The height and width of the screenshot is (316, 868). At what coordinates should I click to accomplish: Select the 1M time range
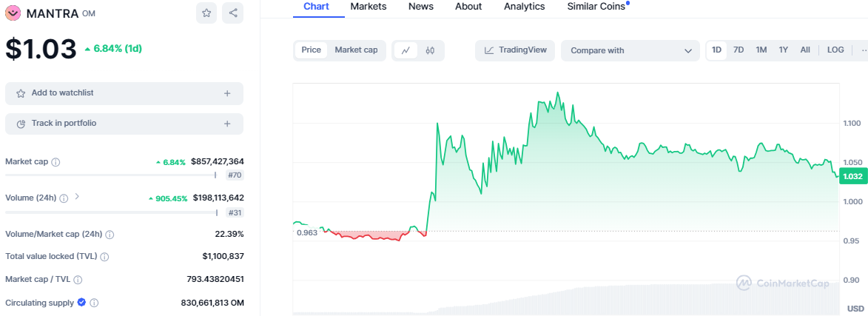point(761,50)
